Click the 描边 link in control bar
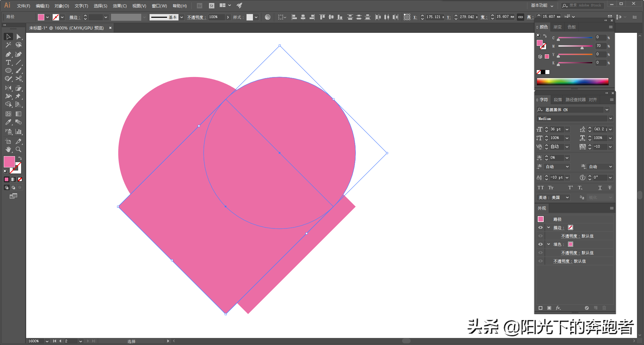 (74, 17)
